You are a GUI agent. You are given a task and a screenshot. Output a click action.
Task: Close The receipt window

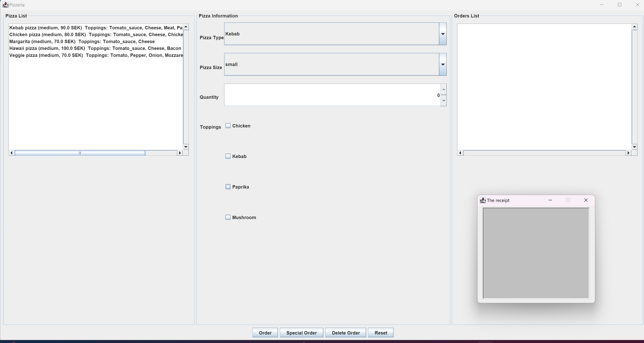(586, 200)
